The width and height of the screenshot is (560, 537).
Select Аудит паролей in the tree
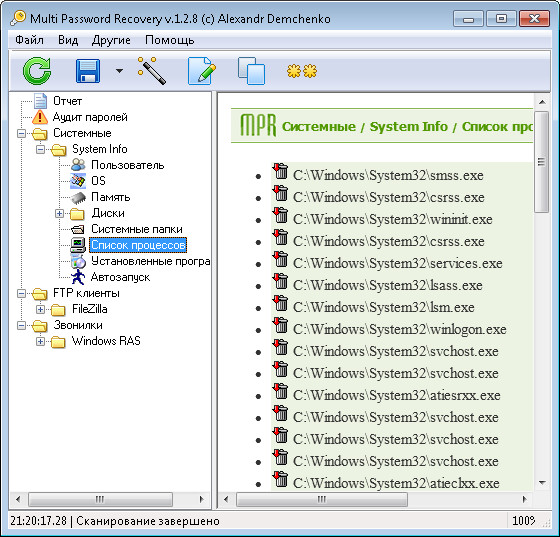90,117
